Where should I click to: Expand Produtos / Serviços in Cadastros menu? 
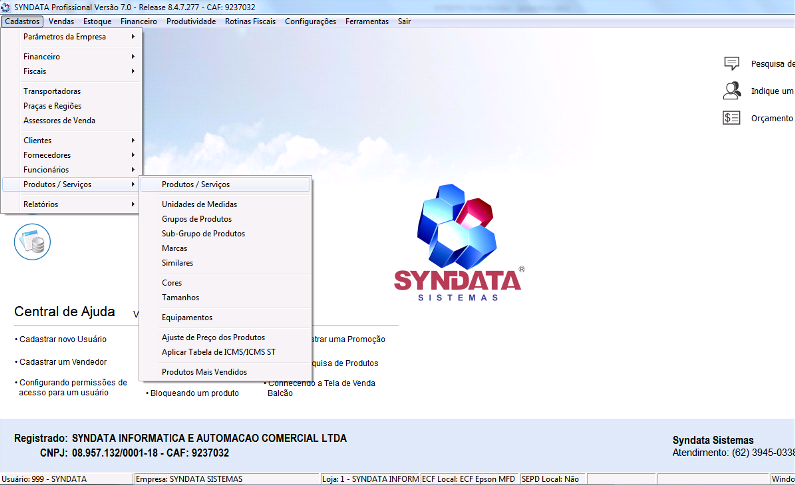click(x=71, y=184)
